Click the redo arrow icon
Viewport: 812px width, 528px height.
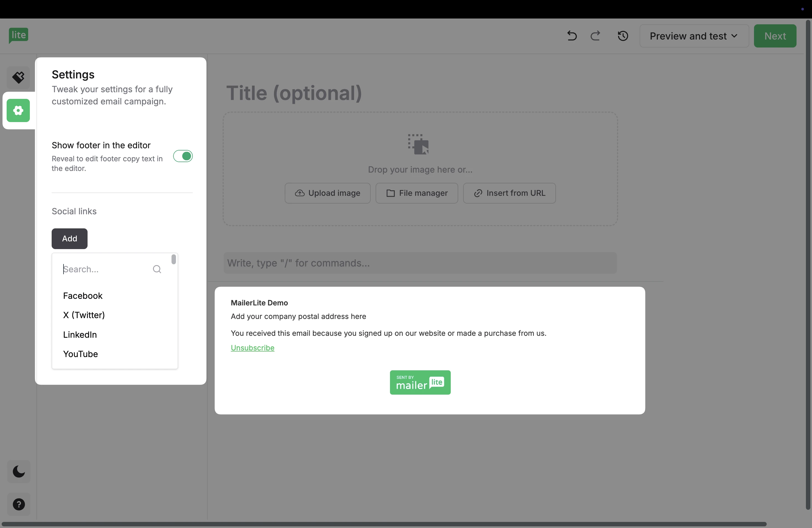595,36
